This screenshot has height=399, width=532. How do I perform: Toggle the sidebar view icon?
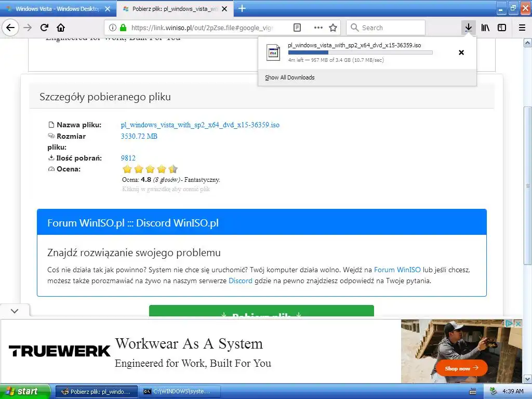[x=502, y=28]
